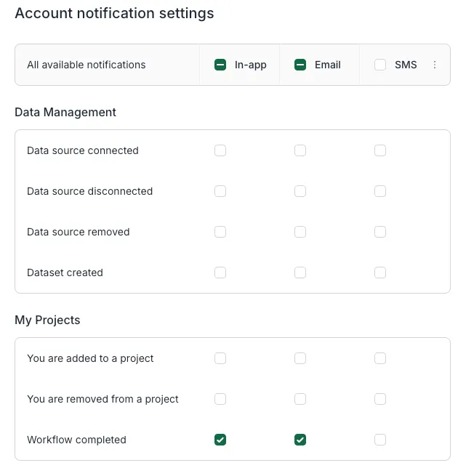Tick SMS for added to a project
Viewport: 466px width, 476px height.
[380, 358]
